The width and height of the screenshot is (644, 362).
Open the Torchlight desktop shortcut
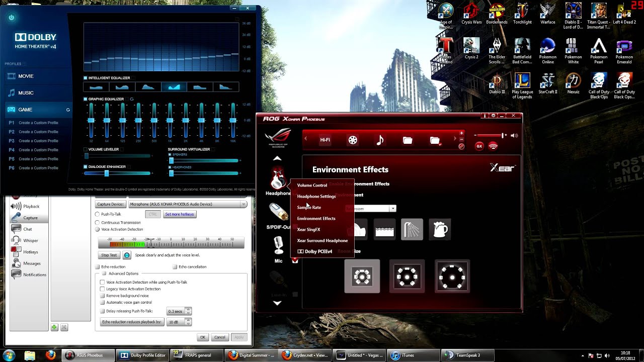(x=522, y=14)
